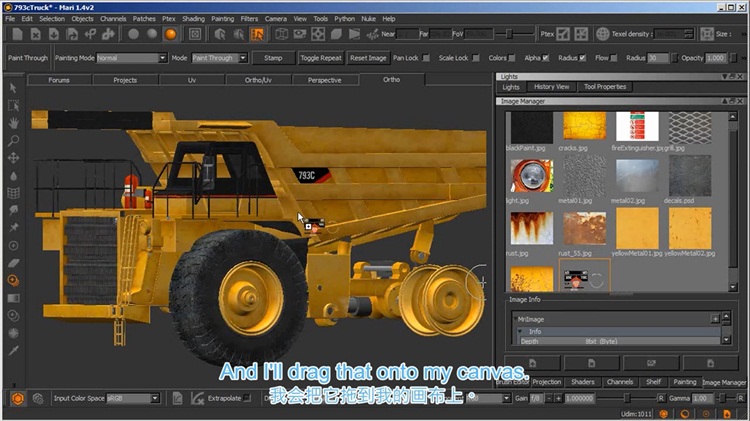This screenshot has height=421, width=750.
Task: Open the Painting Mode Normal dropdown
Action: point(132,58)
